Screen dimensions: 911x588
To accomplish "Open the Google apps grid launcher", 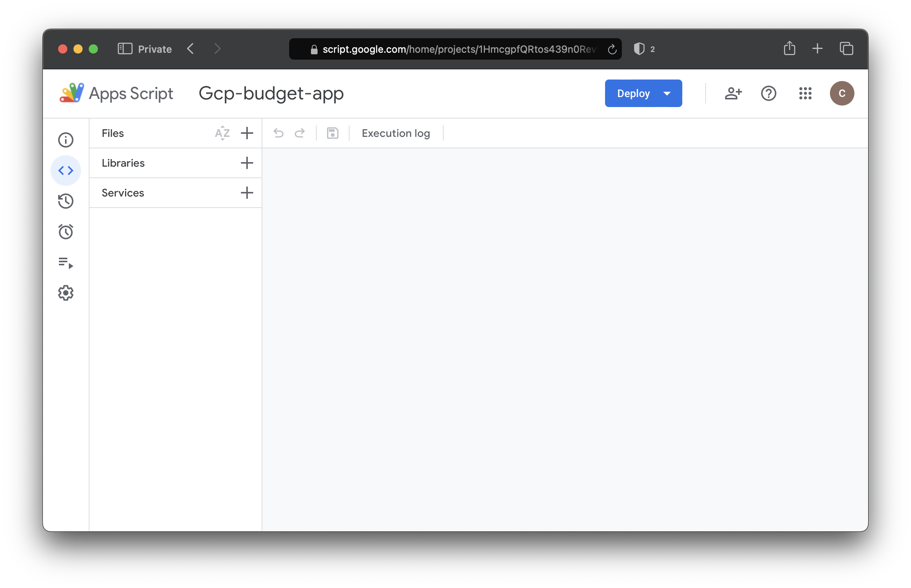I will [x=805, y=93].
